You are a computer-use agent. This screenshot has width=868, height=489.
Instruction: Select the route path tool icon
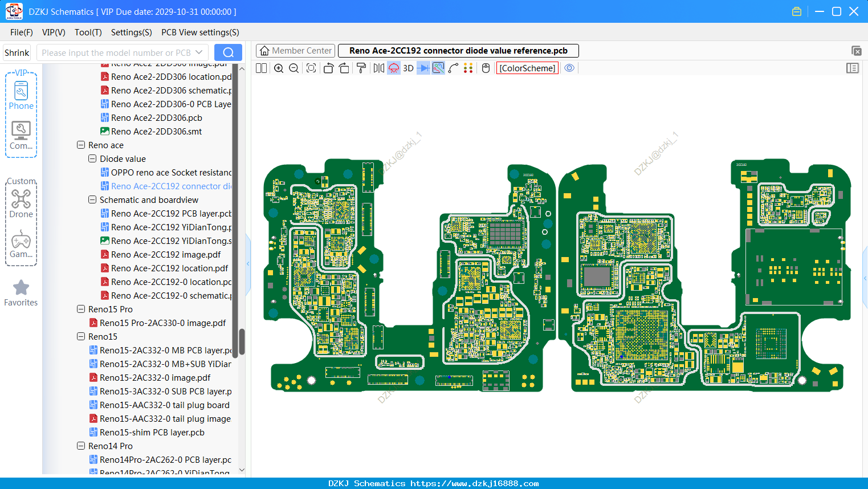click(454, 68)
